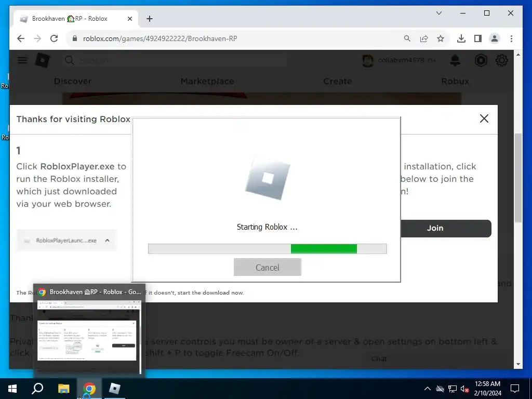The height and width of the screenshot is (399, 532).
Task: Click the Join button
Action: point(446,229)
